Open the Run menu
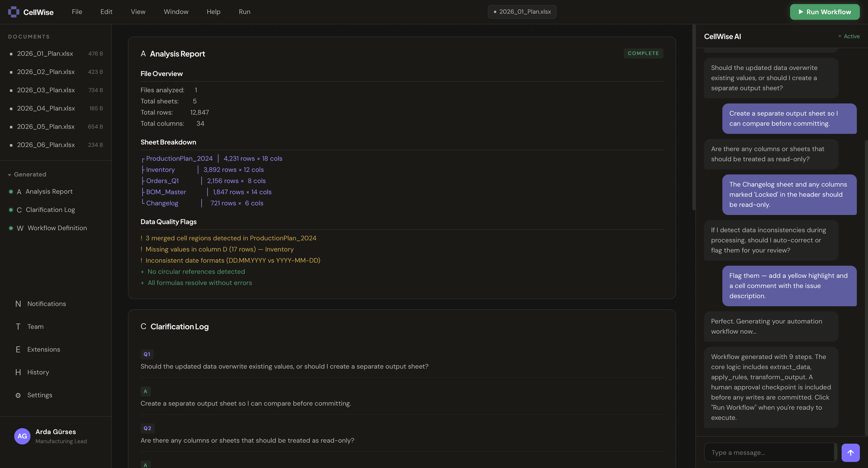The image size is (868, 468). tap(244, 12)
